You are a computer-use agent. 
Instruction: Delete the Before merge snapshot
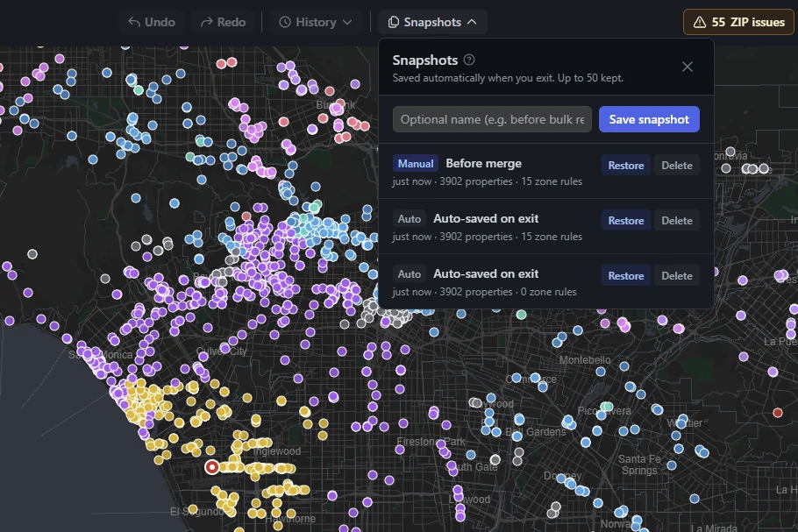pyautogui.click(x=676, y=166)
